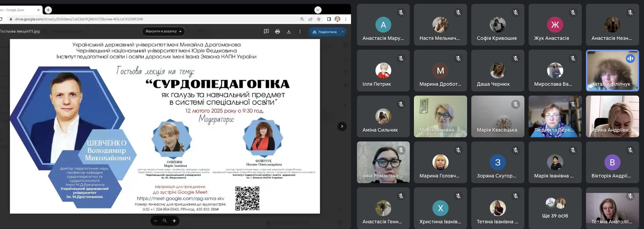This screenshot has width=644, height=229.
Task: Open more actions in Drive viewer
Action: click(x=300, y=31)
